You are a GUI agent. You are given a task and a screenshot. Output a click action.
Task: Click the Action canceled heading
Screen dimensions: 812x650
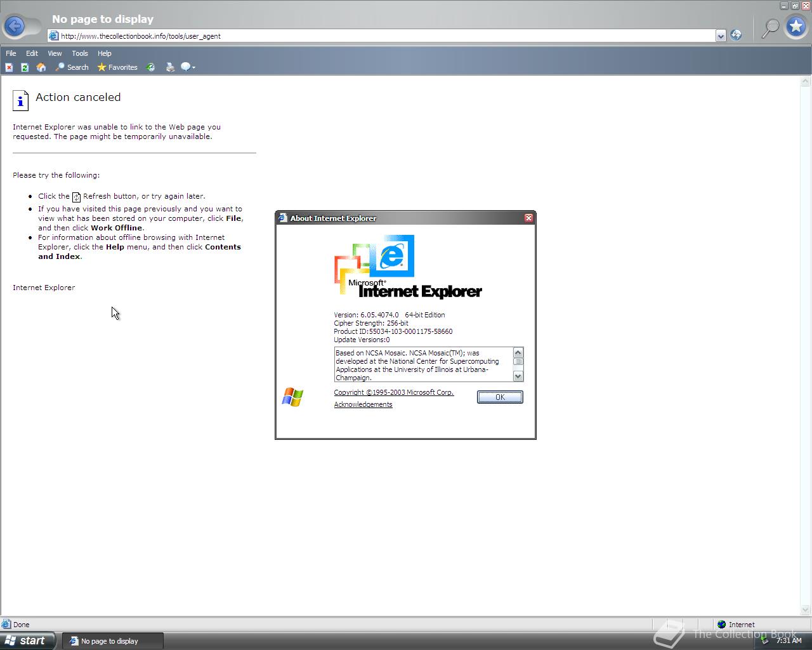coord(78,97)
